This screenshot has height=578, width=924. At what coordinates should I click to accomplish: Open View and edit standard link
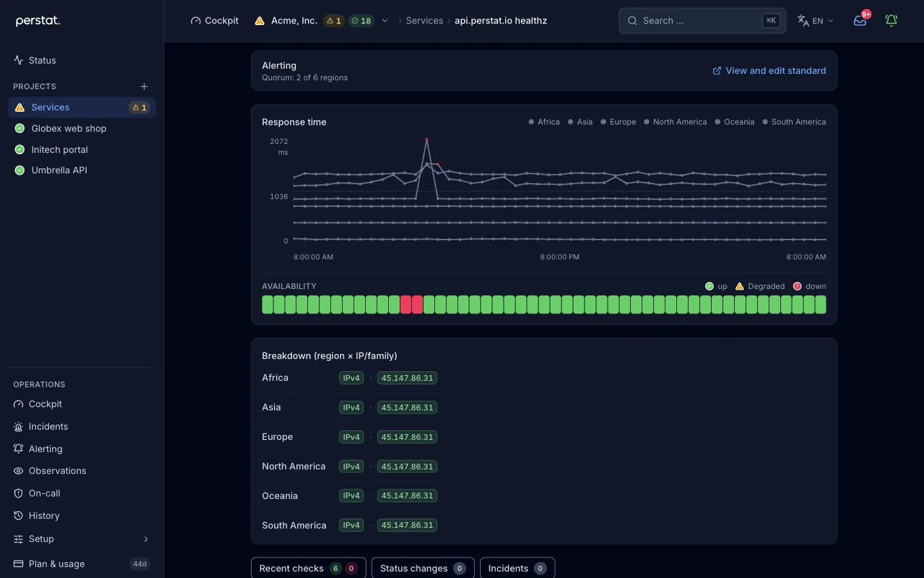(x=769, y=71)
